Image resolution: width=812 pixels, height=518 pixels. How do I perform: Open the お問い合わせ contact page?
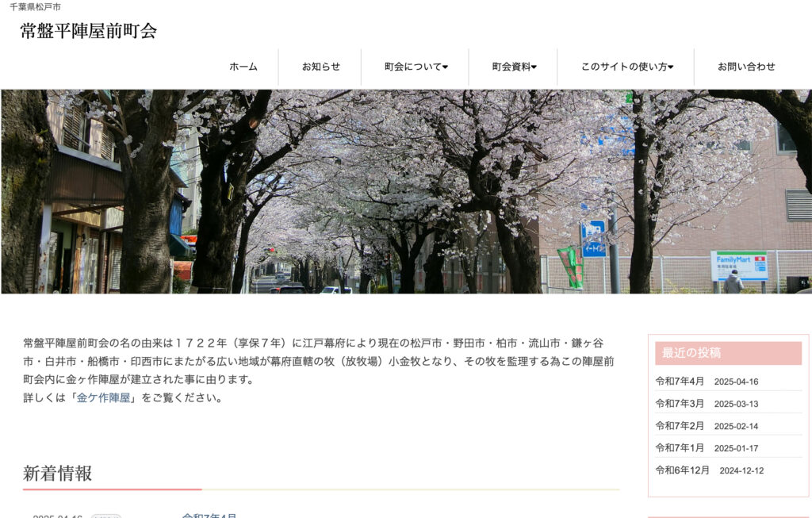746,67
